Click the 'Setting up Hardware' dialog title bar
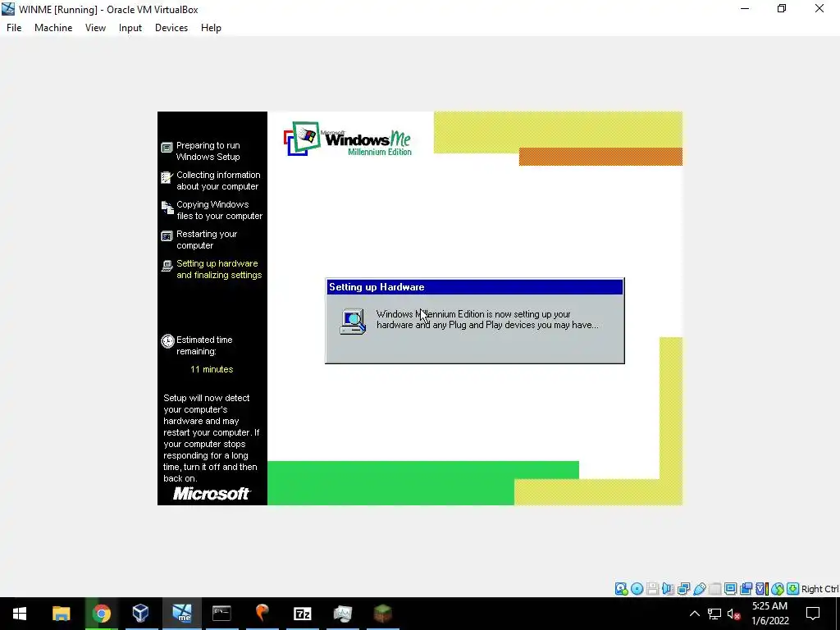The height and width of the screenshot is (630, 840). pyautogui.click(x=475, y=287)
